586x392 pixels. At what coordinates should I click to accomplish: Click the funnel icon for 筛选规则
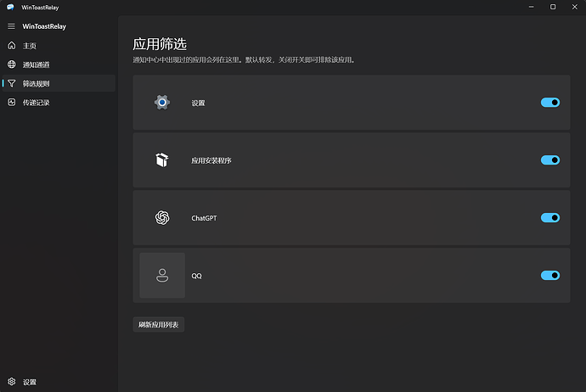(x=12, y=83)
